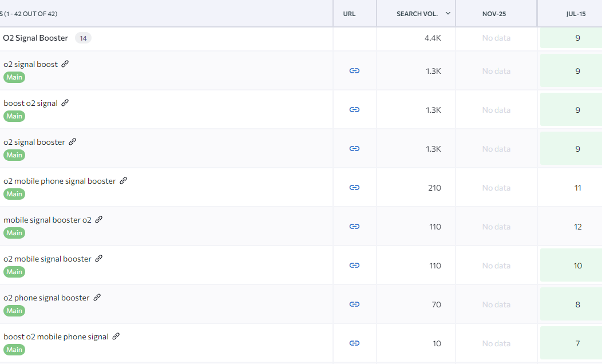Click search volume 70 cell
The image size is (602, 364).
(436, 304)
